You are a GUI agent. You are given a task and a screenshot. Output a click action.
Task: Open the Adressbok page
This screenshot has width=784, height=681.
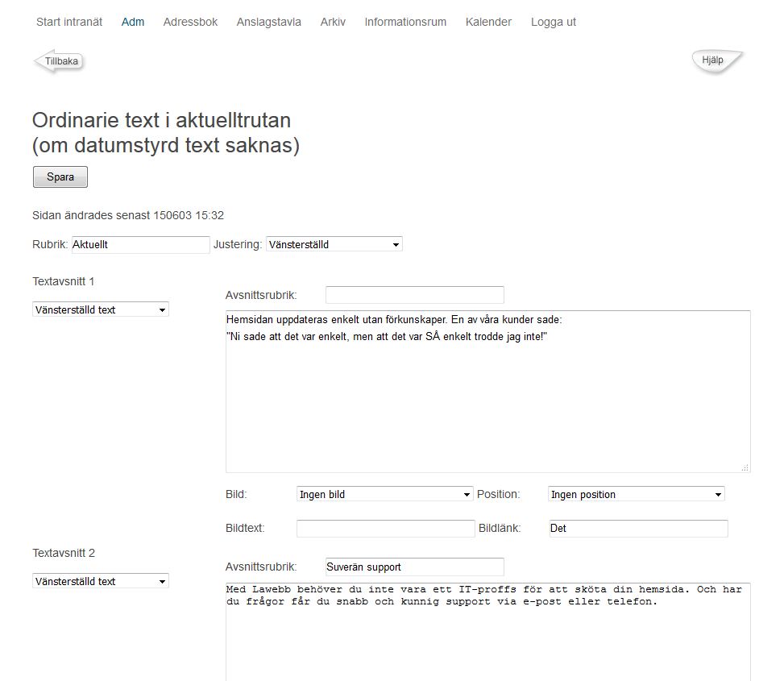tap(190, 22)
